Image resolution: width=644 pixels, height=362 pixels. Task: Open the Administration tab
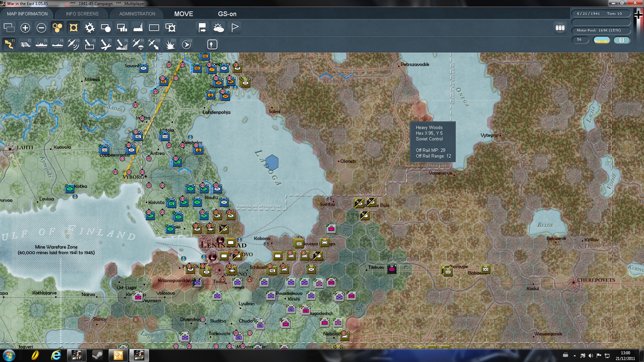coord(137,14)
